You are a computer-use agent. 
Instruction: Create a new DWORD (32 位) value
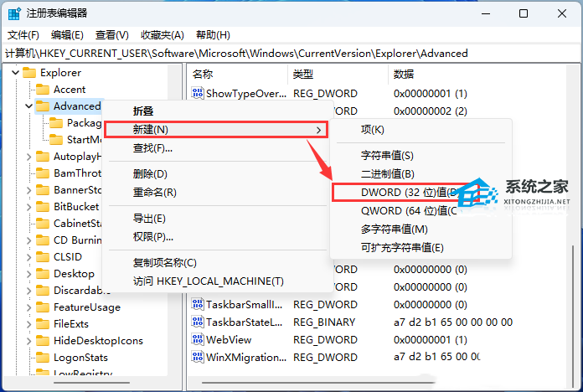point(405,193)
